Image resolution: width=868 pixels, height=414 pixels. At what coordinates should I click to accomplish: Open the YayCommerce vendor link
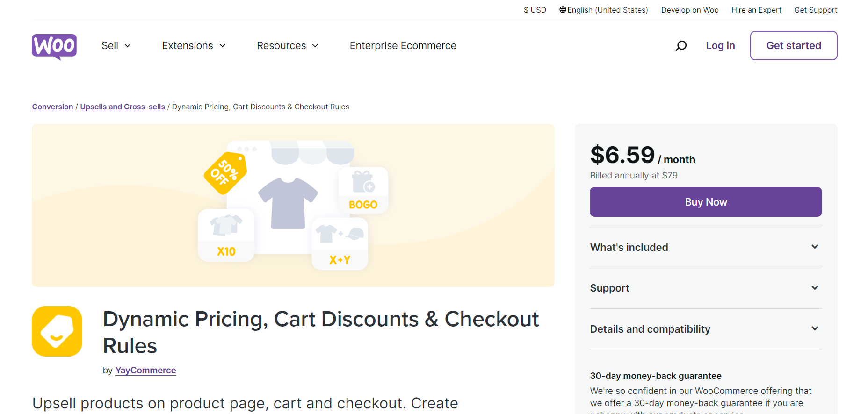point(145,371)
